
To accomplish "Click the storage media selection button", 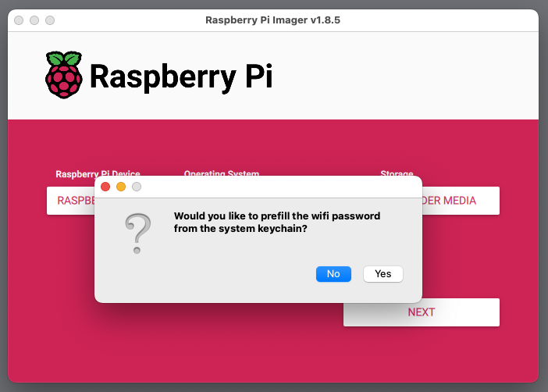I will pyautogui.click(x=461, y=201).
